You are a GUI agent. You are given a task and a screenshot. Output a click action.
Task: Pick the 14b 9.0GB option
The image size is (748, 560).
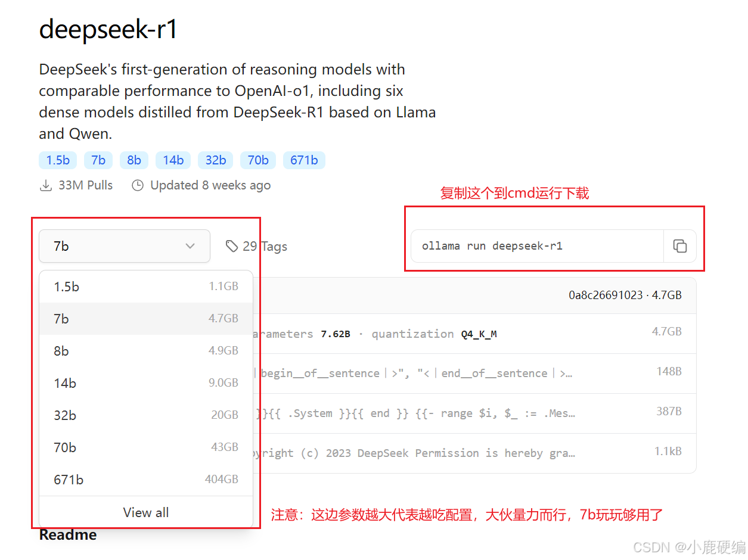146,383
